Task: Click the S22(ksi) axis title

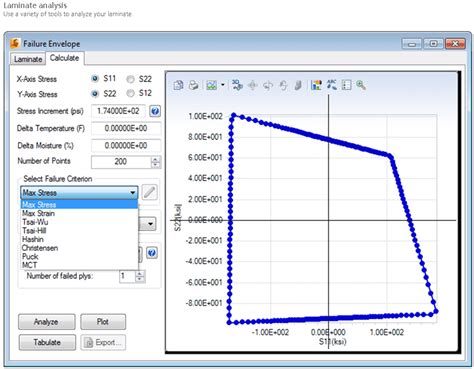Action: pos(178,217)
